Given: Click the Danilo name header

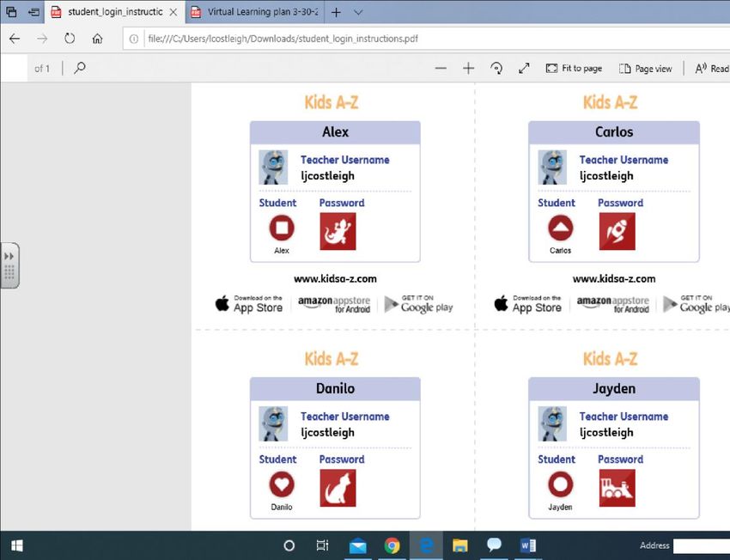Looking at the screenshot, I should coord(335,389).
